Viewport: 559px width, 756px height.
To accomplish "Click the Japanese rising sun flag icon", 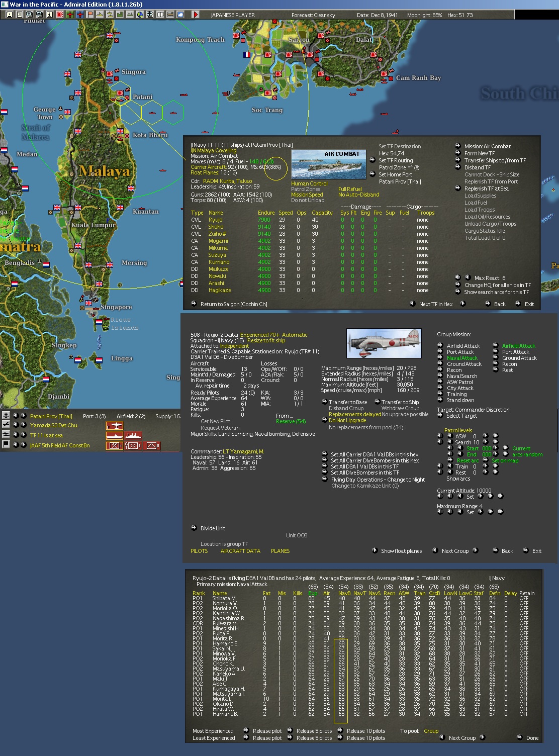I will coord(59,15).
